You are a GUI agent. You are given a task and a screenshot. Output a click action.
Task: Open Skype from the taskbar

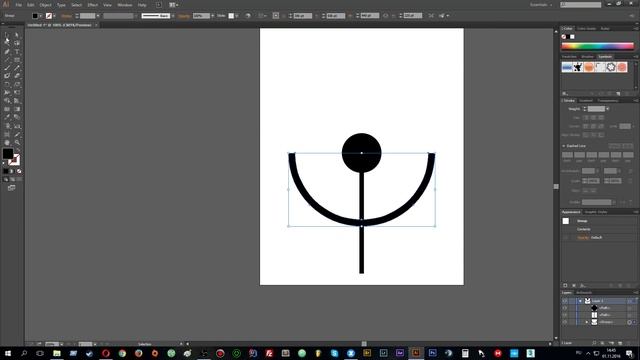click(x=334, y=353)
